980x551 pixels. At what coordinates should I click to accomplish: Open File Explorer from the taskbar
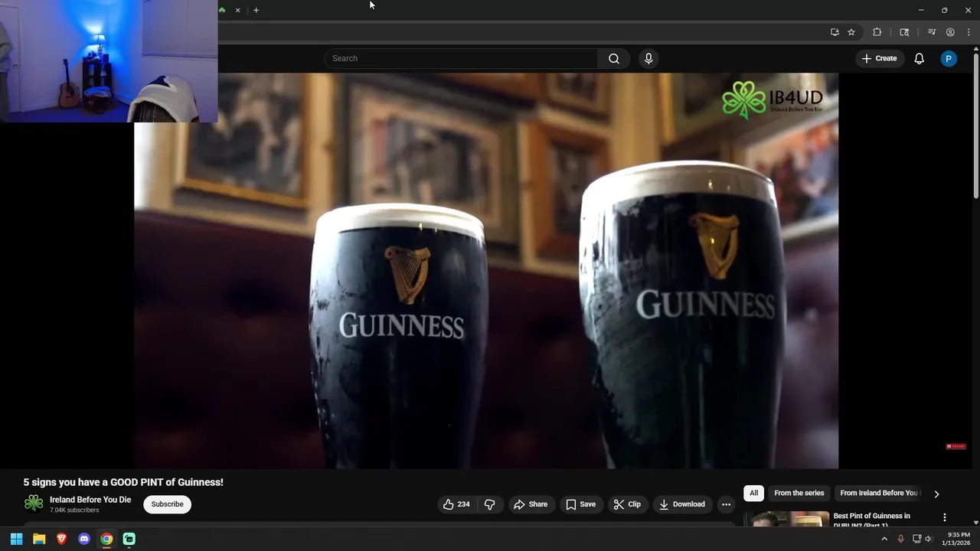point(39,539)
